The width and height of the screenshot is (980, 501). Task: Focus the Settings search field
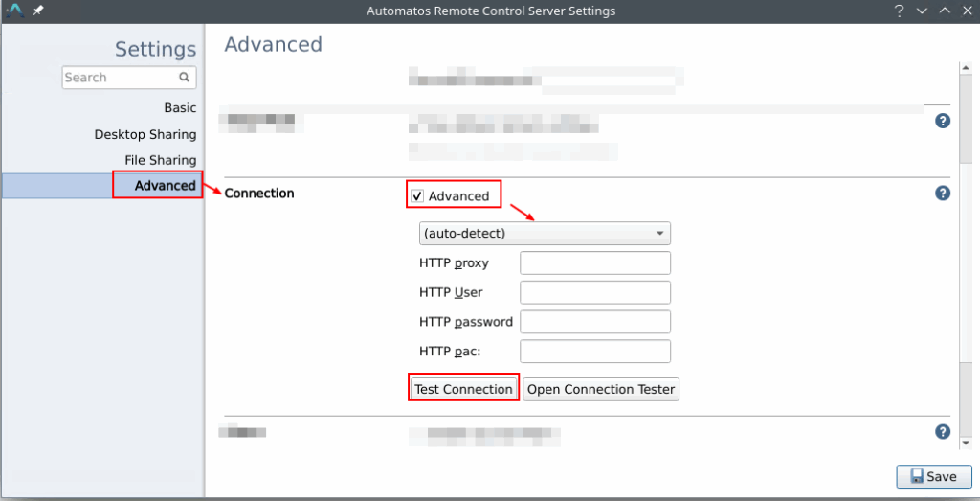point(129,78)
